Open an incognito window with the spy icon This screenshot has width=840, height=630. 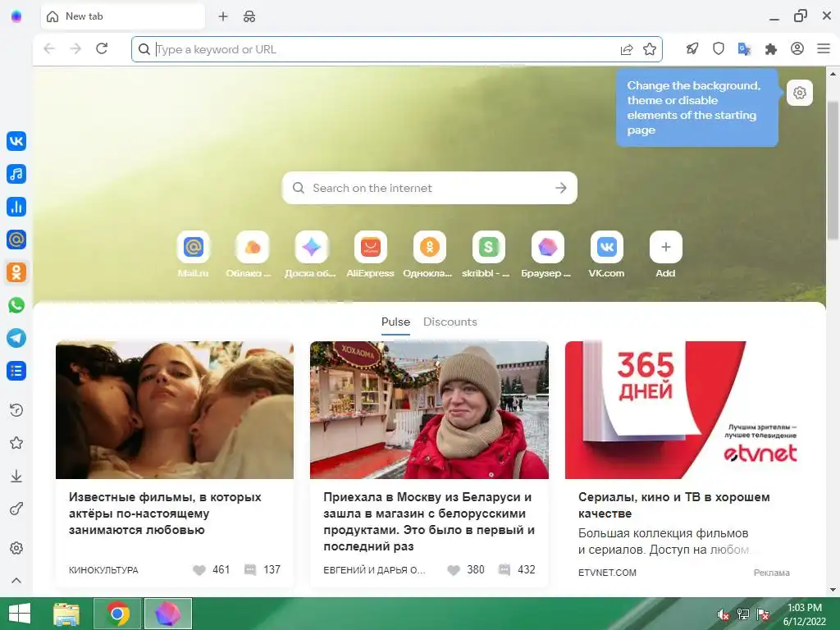click(x=249, y=16)
